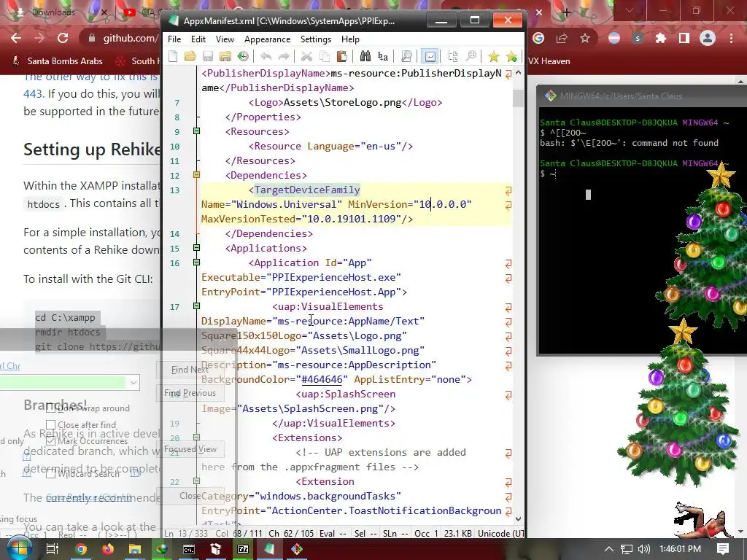The width and height of the screenshot is (747, 560).
Task: Click Chrome profile avatar icon
Action: 708,38
